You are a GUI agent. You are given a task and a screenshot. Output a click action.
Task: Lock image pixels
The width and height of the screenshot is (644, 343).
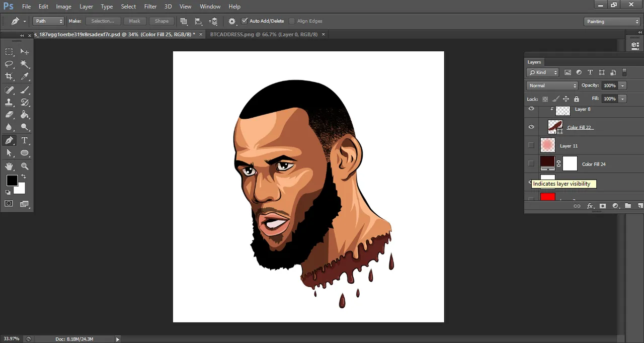555,99
